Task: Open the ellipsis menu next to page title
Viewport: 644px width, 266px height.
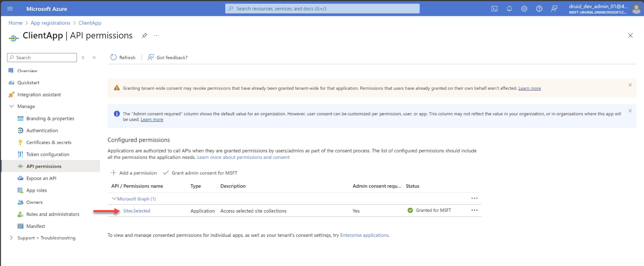Action: tap(157, 35)
